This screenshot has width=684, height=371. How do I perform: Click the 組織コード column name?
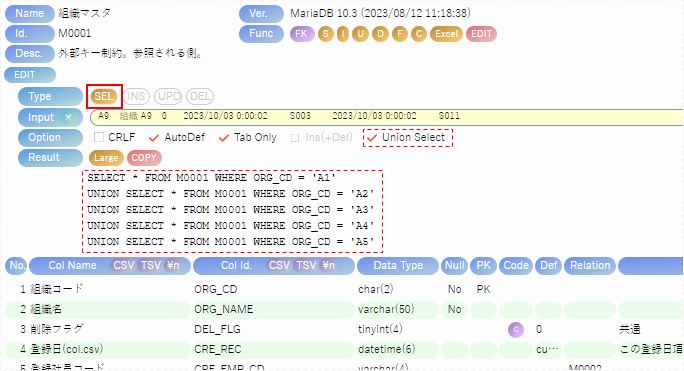click(x=57, y=289)
